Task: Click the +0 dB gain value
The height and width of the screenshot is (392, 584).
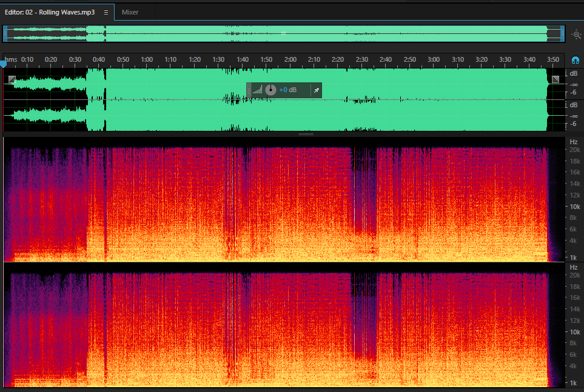Action: pyautogui.click(x=287, y=90)
